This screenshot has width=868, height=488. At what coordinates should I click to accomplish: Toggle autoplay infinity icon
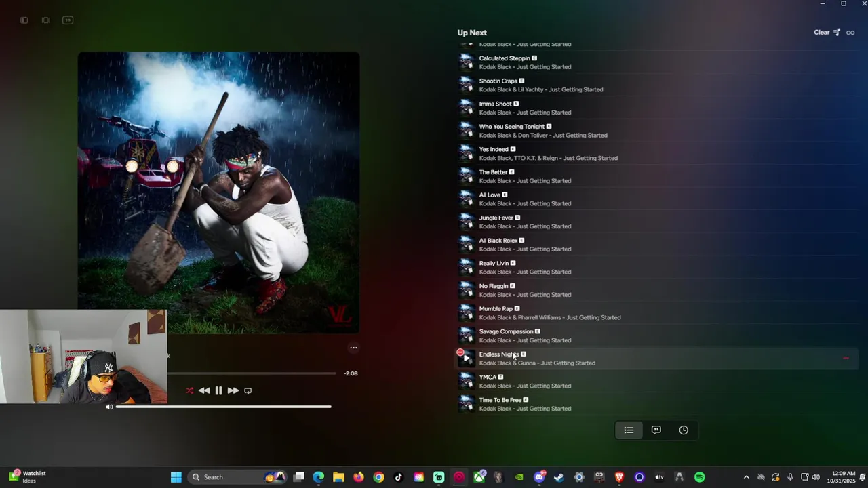[x=850, y=33]
